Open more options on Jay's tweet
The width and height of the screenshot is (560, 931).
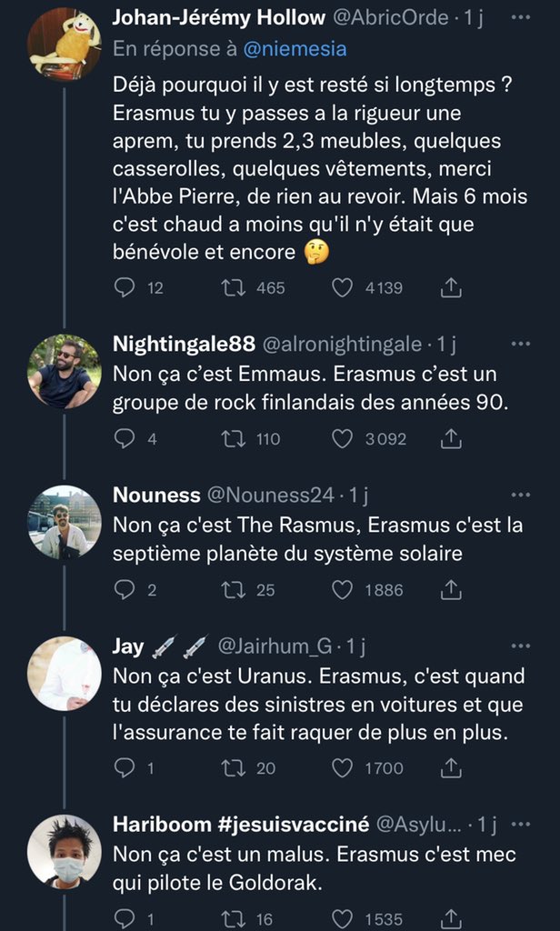coord(520,646)
